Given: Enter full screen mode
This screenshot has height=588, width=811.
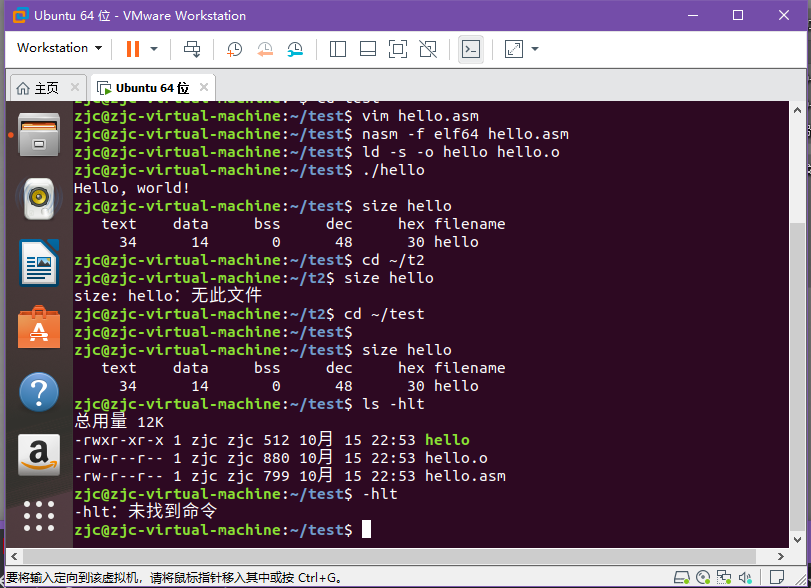Looking at the screenshot, I should click(398, 49).
